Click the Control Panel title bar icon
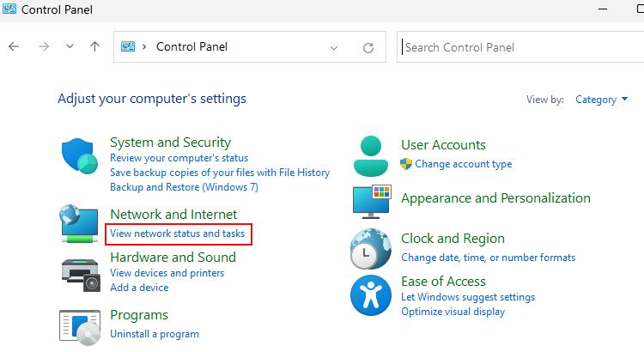This screenshot has width=644, height=352. click(9, 9)
